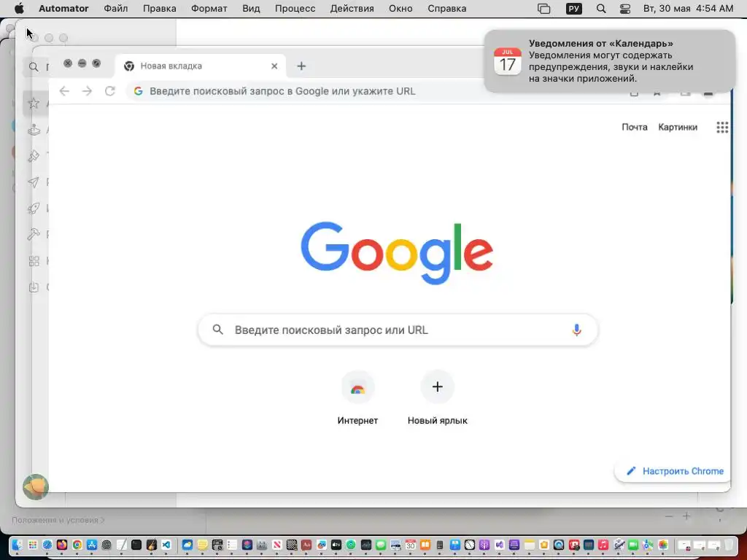The width and height of the screenshot is (747, 560).
Task: Open the Apple menu
Action: click(x=19, y=9)
